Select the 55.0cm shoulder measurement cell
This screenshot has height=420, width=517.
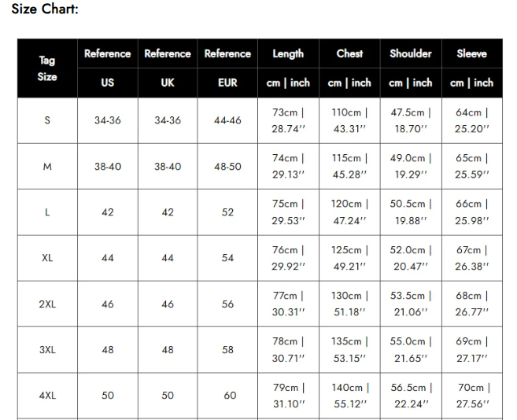pos(411,350)
